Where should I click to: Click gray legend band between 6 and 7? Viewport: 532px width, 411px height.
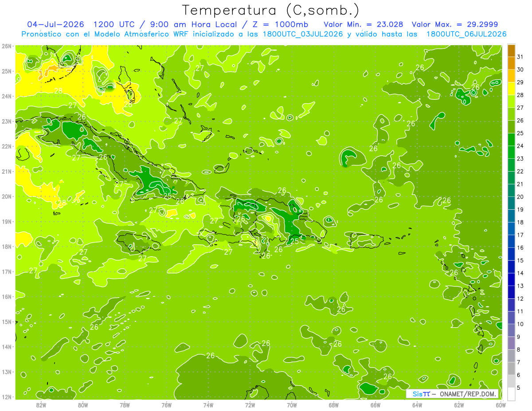click(511, 368)
